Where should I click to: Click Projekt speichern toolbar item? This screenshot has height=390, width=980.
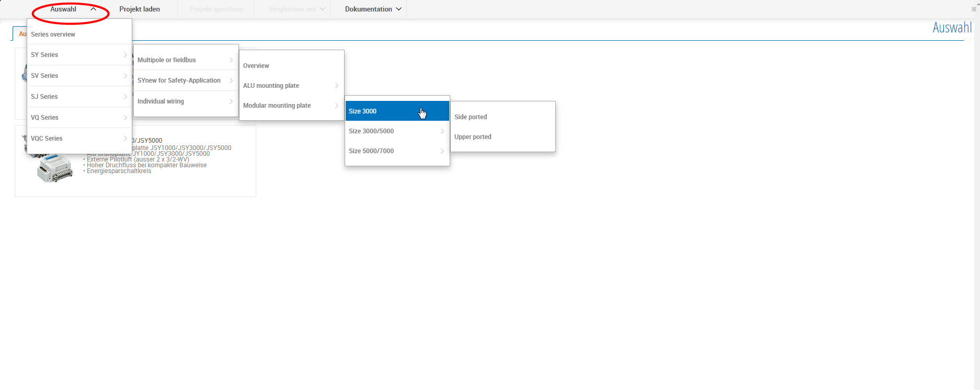tap(216, 9)
